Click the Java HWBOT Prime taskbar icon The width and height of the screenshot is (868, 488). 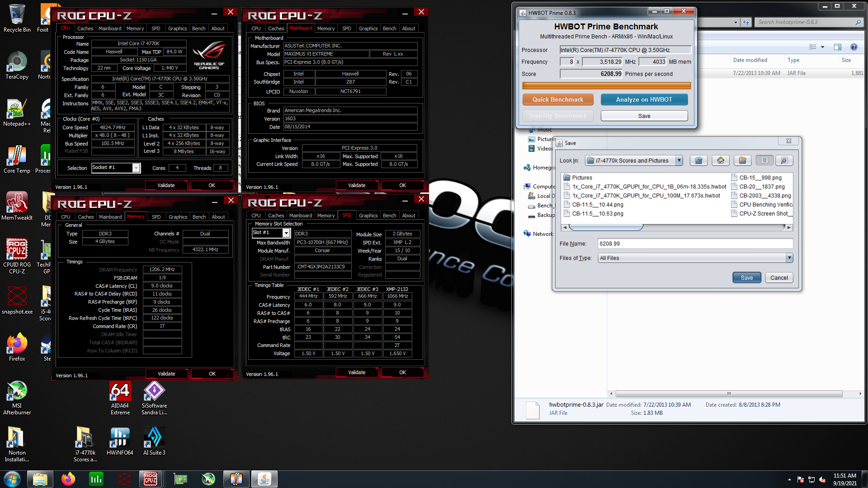pyautogui.click(x=264, y=479)
